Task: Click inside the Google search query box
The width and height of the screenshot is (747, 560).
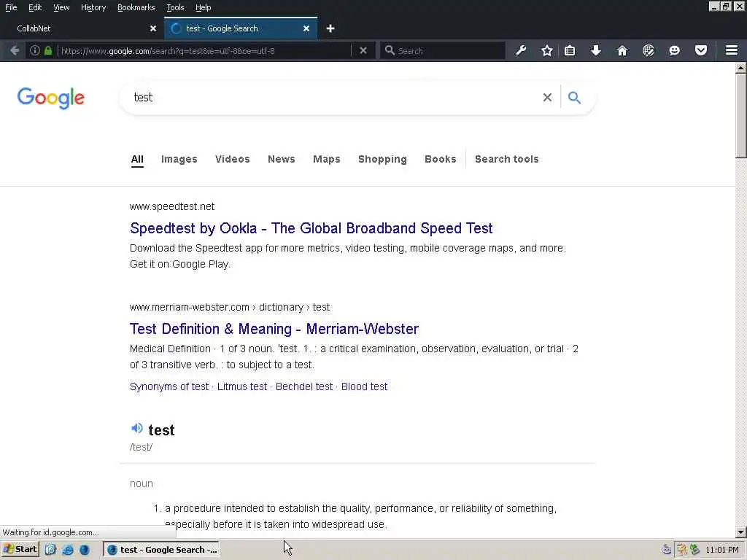Action: pos(333,98)
